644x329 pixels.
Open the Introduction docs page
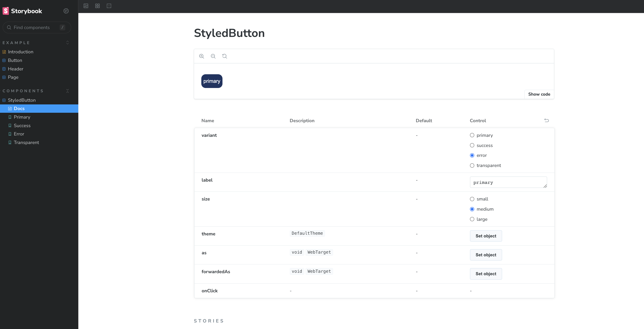click(x=20, y=52)
